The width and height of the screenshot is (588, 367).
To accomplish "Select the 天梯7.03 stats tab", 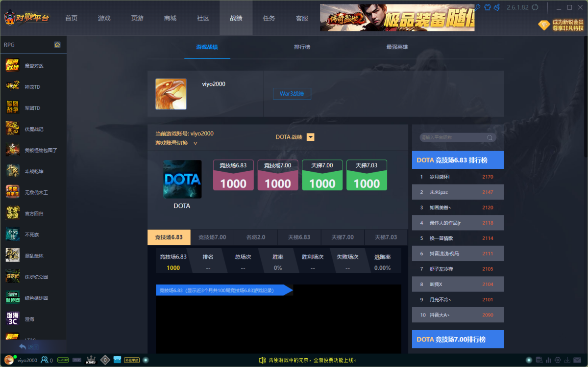I will tap(386, 237).
